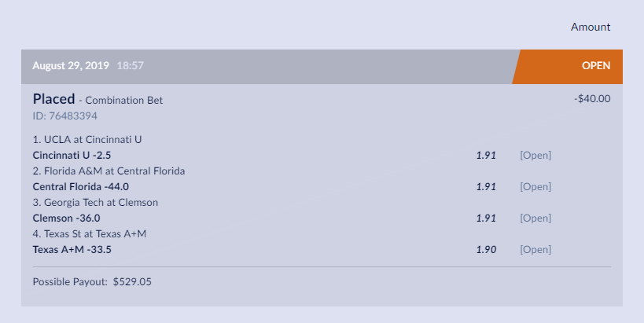Select the Clemson -36.0 pick
The width and height of the screenshot is (644, 323).
tap(66, 218)
